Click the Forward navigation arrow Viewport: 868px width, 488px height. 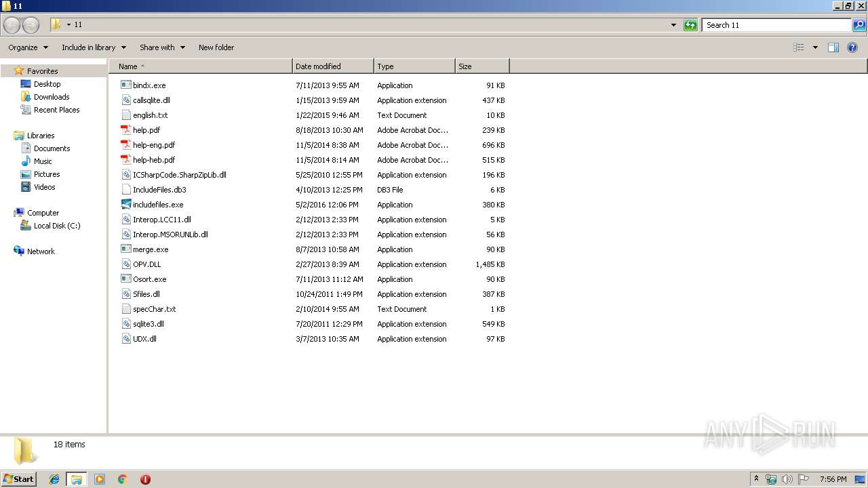coord(31,25)
